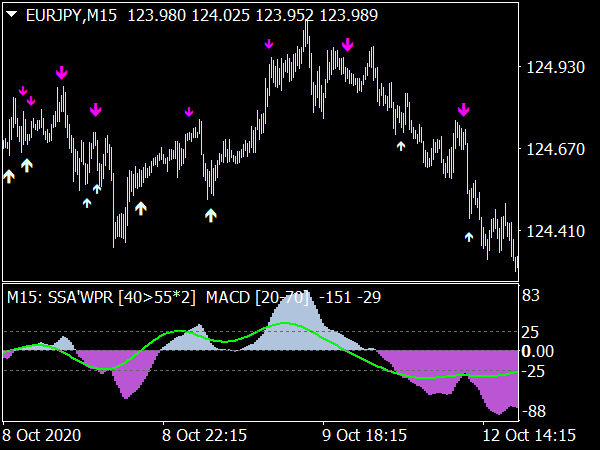Click the MACD [20-70] indicator label
The width and height of the screenshot is (600, 450).
[257, 297]
